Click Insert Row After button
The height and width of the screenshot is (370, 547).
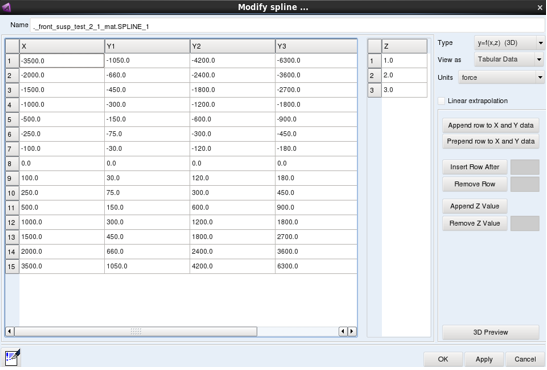click(x=474, y=167)
